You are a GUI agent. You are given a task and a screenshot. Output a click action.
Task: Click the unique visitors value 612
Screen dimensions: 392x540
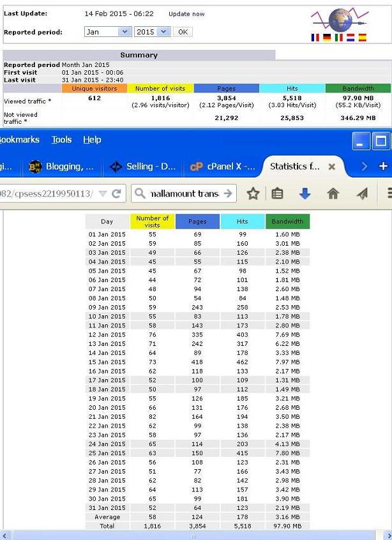pos(94,98)
